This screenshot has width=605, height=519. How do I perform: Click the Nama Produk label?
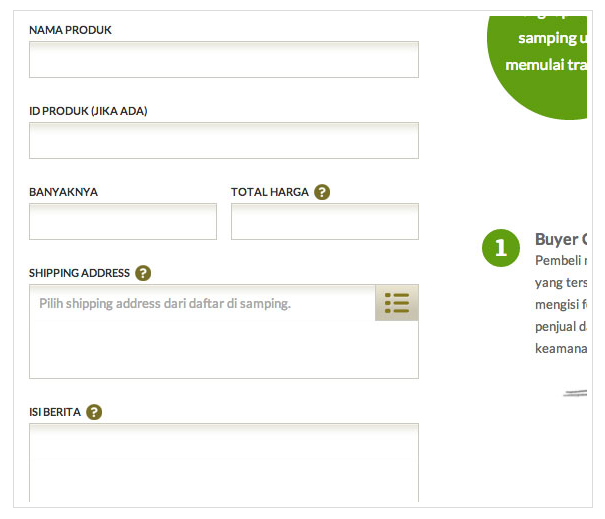(x=70, y=30)
